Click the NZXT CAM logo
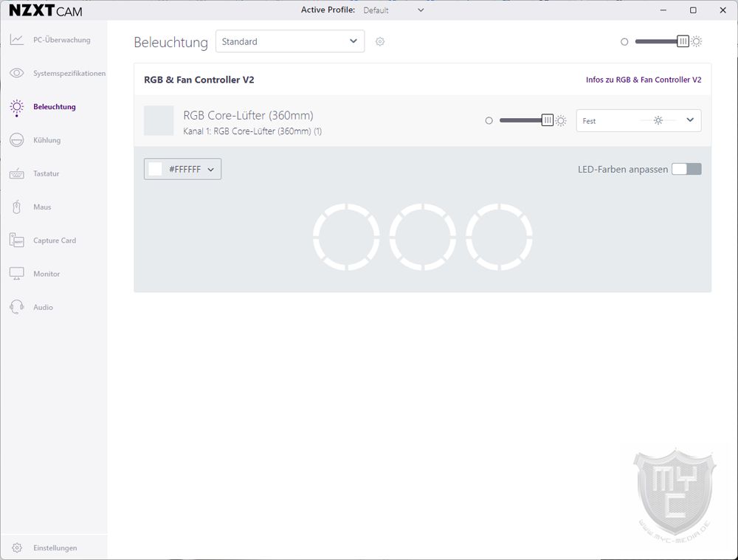Screen dimensions: 738x560 tap(46, 10)
